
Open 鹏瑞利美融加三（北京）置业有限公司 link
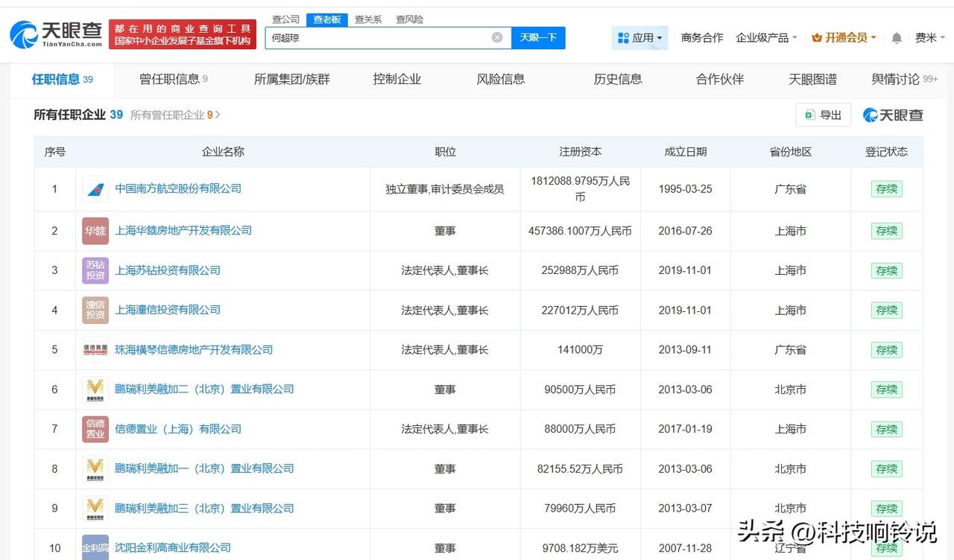[204, 509]
